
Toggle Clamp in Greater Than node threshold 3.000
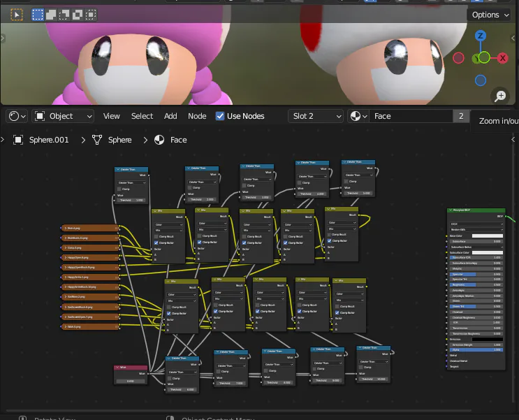(245, 186)
